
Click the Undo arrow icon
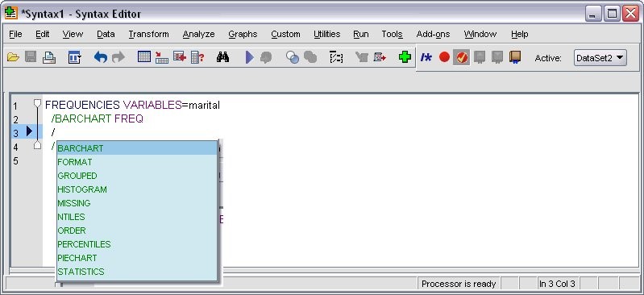pyautogui.click(x=100, y=57)
